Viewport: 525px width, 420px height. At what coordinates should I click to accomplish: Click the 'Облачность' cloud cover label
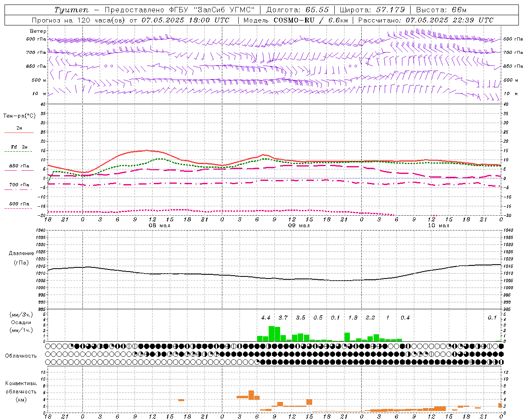click(x=21, y=356)
